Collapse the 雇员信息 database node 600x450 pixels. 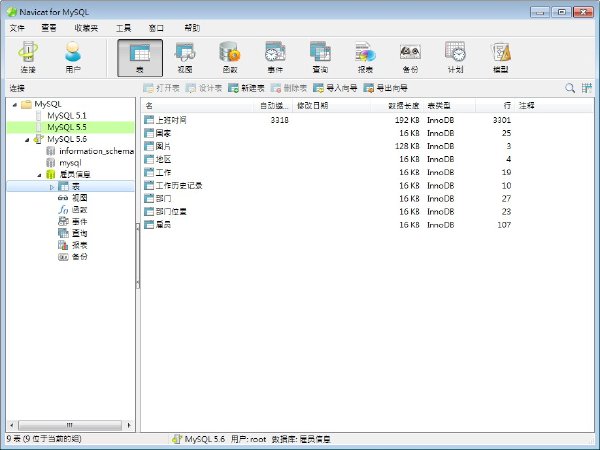(39, 175)
